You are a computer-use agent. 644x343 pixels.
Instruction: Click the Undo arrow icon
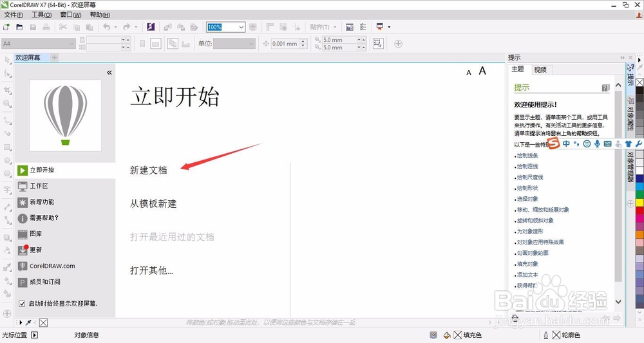[x=106, y=27]
